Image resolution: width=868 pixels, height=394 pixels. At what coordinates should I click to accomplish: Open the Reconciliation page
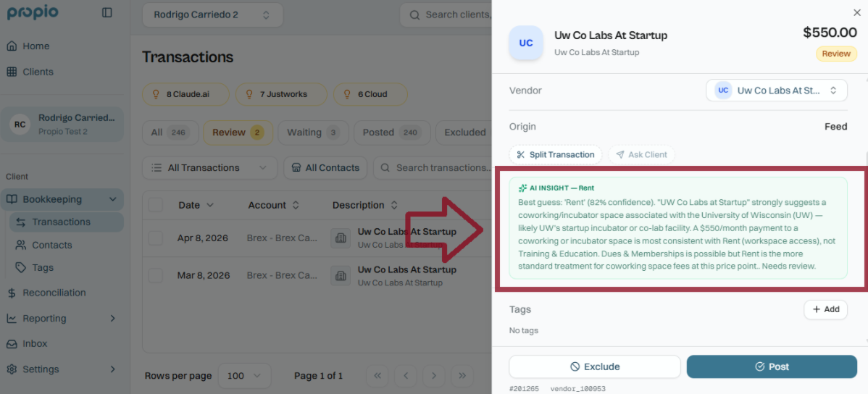[x=54, y=293]
